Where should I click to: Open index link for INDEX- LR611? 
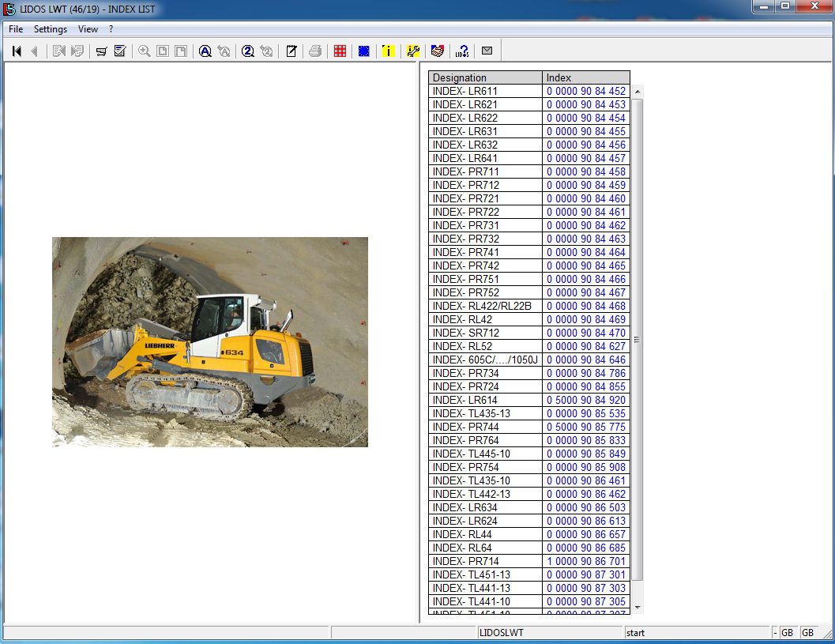[585, 91]
